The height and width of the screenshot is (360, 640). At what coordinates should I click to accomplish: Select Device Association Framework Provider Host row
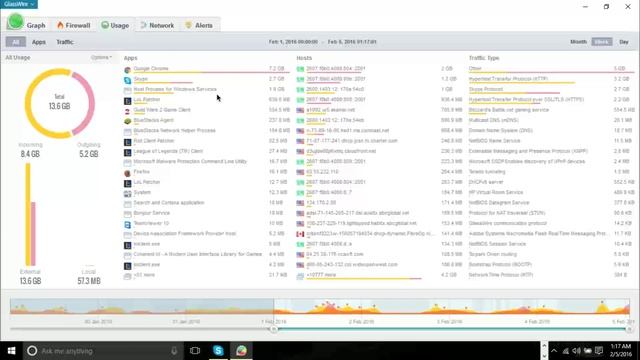coord(207,234)
